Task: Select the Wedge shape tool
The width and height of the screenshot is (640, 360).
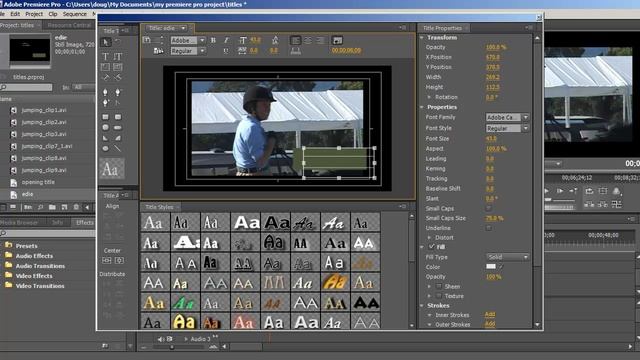Action: coord(105,138)
